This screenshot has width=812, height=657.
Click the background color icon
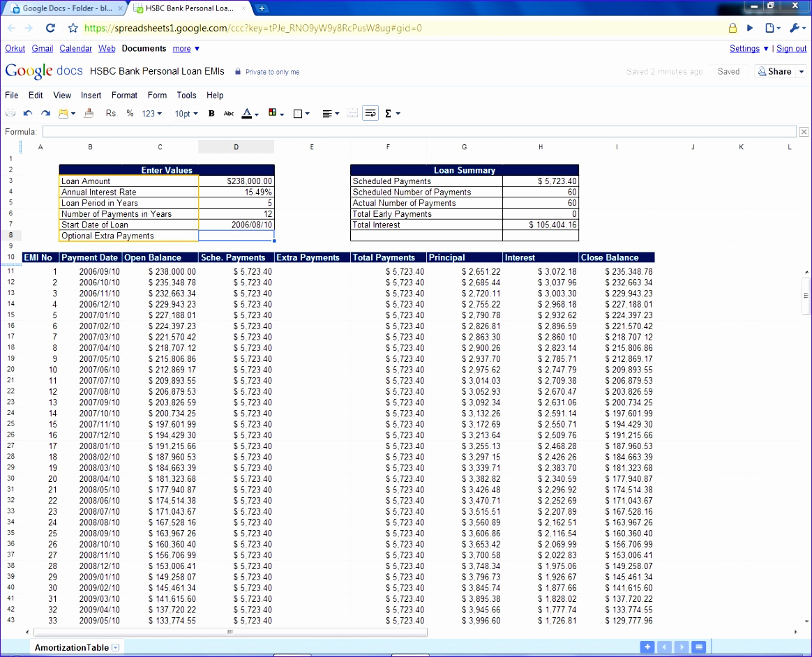click(x=272, y=113)
